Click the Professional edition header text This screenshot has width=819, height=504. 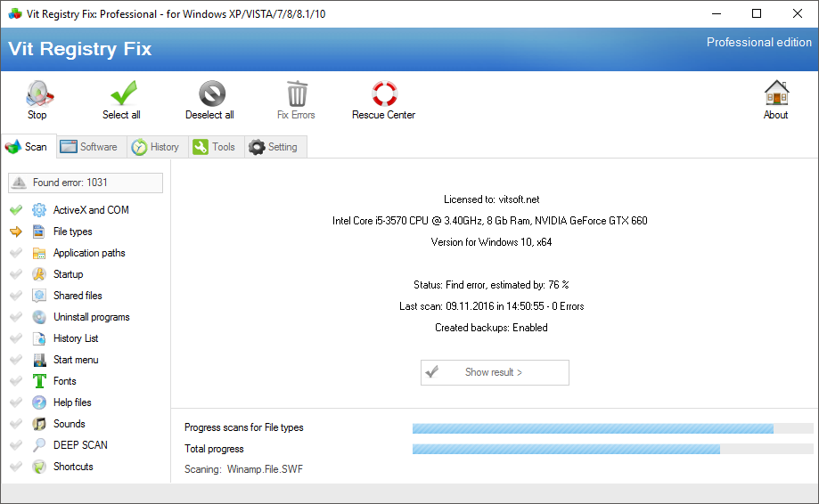(759, 42)
